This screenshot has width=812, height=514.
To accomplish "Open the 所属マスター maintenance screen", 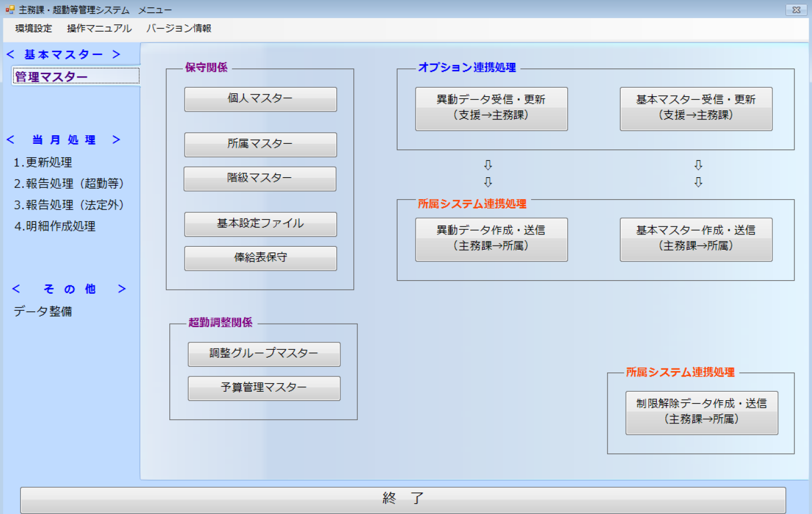I will [260, 144].
